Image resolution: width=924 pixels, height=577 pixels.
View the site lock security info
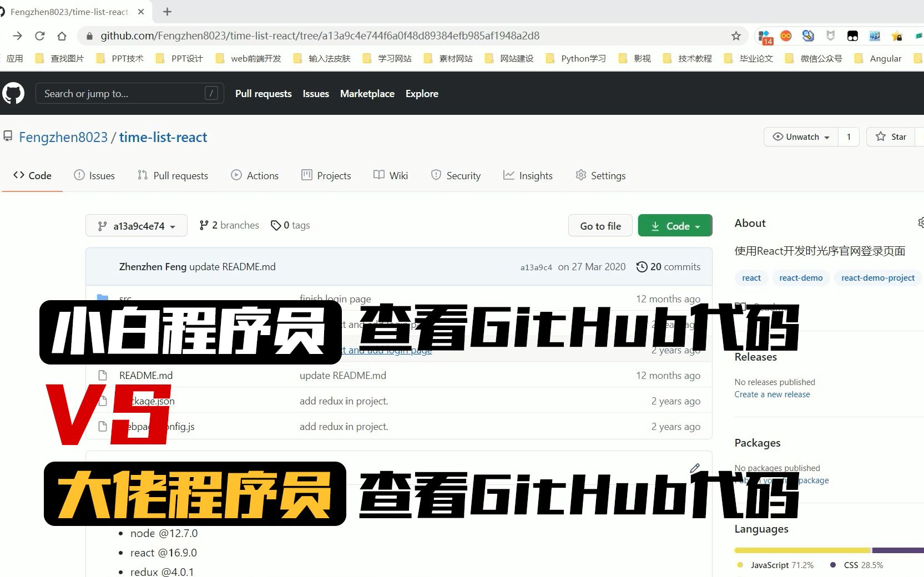(x=89, y=36)
